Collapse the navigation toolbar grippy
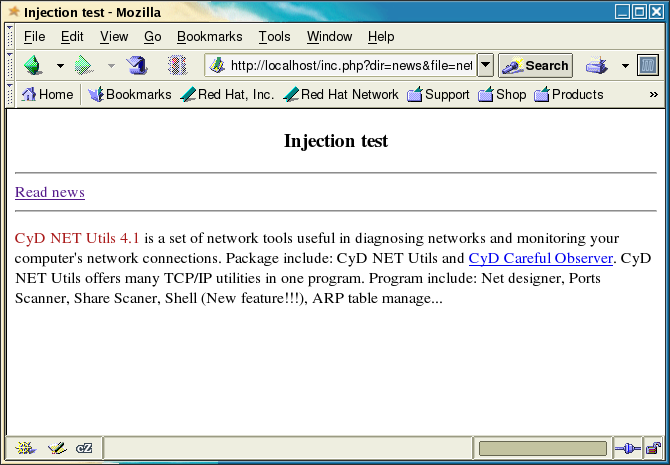The image size is (670, 465). (10, 65)
